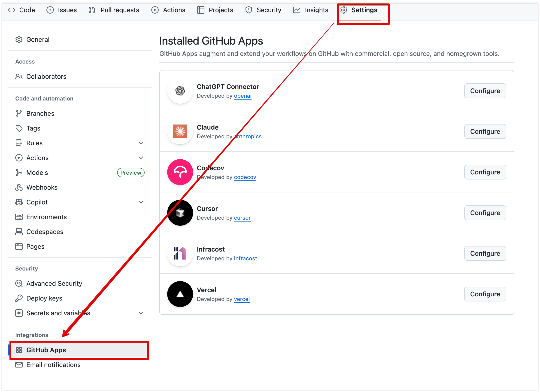Click the Cursor app cube logo
Screen dimensions: 540x392
click(x=180, y=213)
